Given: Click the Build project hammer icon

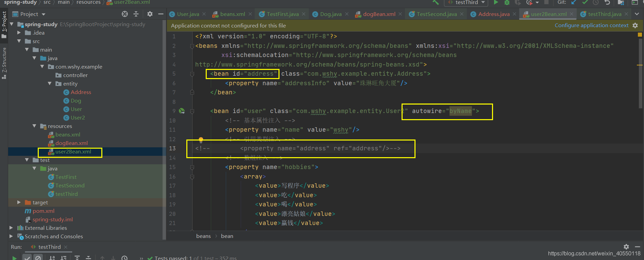Looking at the screenshot, I should click(x=436, y=2).
